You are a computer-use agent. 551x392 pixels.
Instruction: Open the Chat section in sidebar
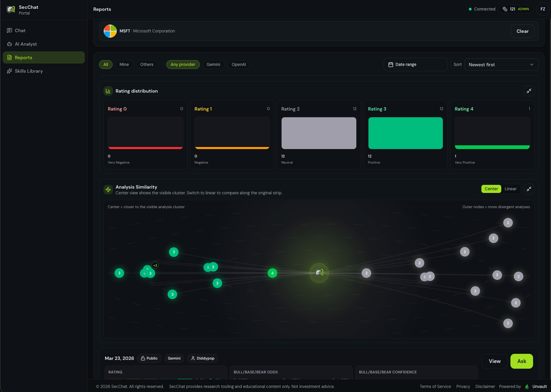tap(20, 30)
